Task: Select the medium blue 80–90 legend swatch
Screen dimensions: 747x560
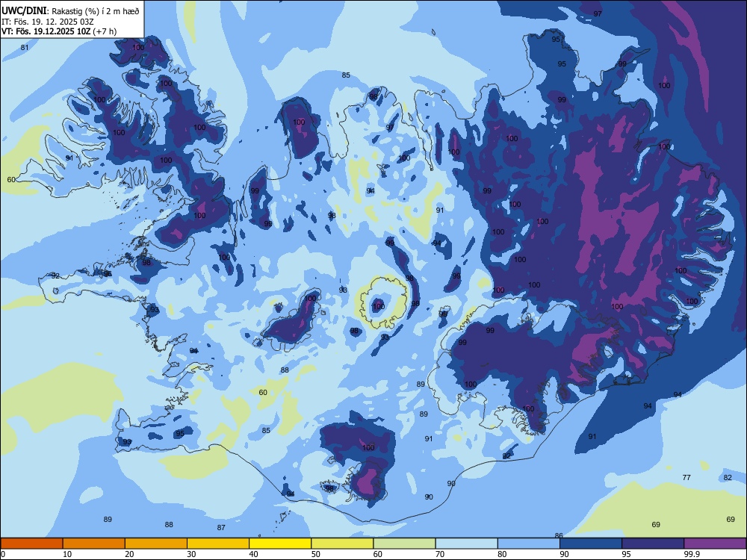Action: (529, 544)
